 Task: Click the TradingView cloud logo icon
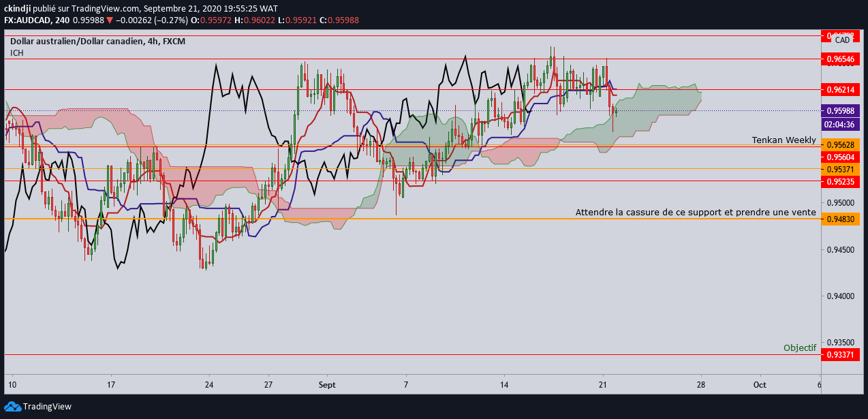(x=12, y=407)
